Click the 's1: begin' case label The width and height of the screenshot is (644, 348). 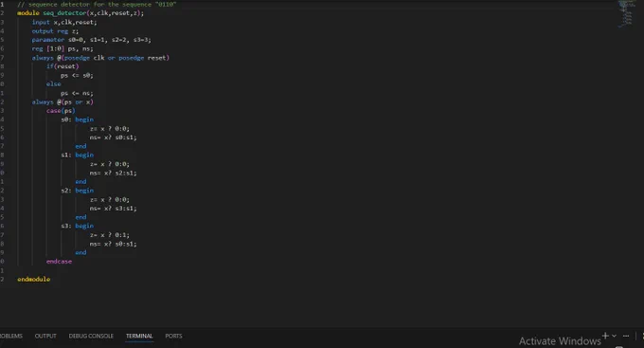[x=78, y=156]
